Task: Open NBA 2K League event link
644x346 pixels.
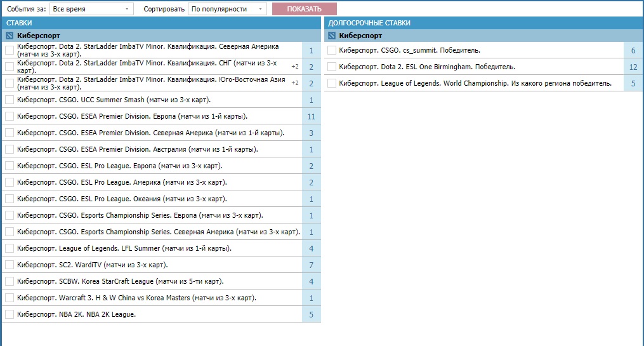Action: [76, 314]
